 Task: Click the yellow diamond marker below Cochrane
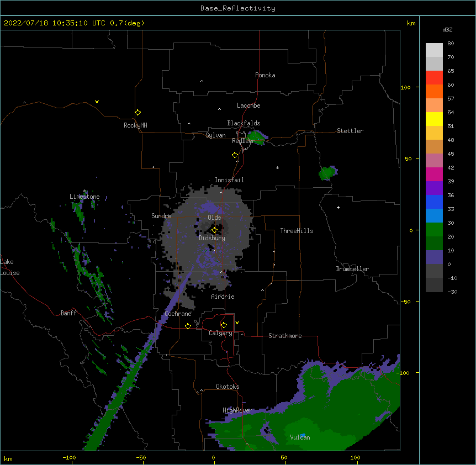188,326
